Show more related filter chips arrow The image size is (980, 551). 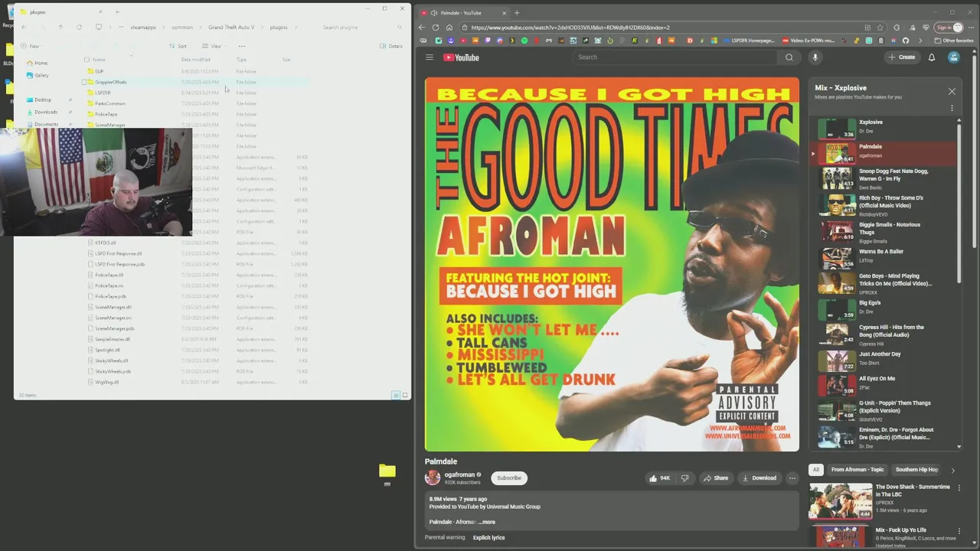coord(953,470)
